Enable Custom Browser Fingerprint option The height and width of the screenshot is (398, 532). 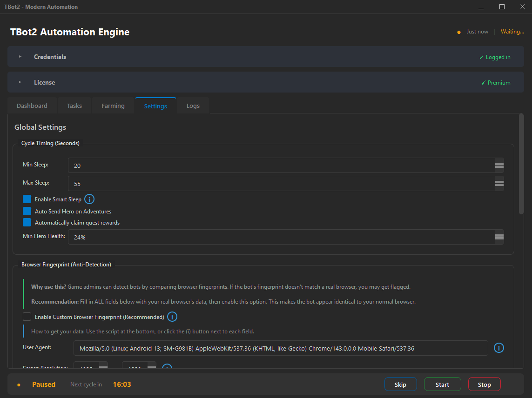click(27, 317)
